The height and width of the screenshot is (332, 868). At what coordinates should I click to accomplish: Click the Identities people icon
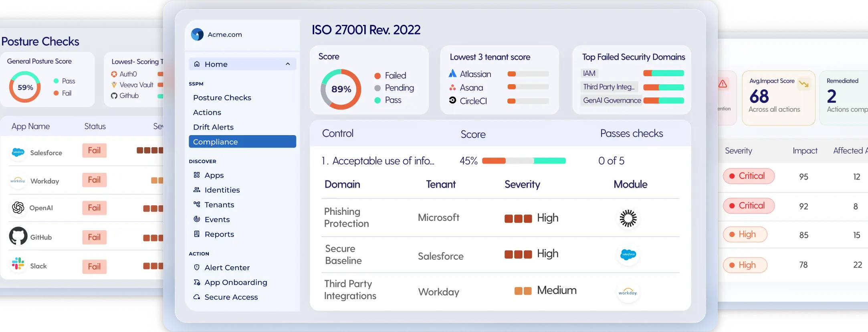coord(197,190)
